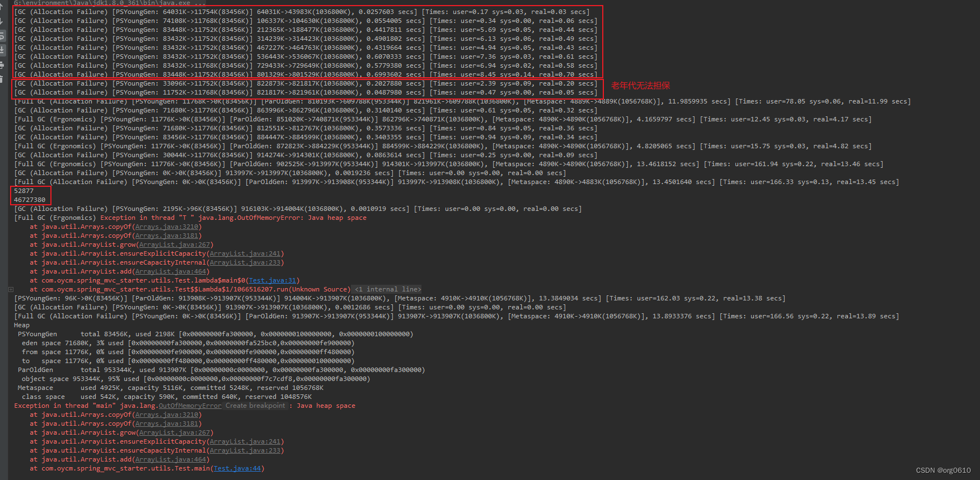
Task: Click the GC line with 2195K->96K
Action: [x=298, y=209]
